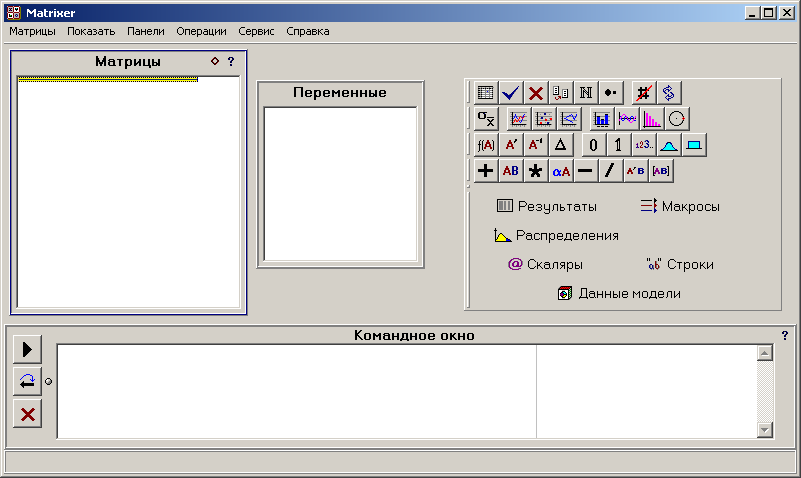Run command with the play arrow button
Screen dimensions: 801x478
point(27,349)
